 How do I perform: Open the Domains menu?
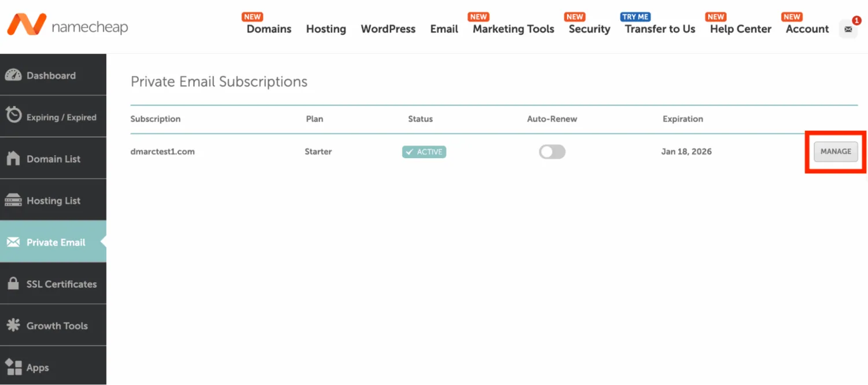pyautogui.click(x=269, y=29)
